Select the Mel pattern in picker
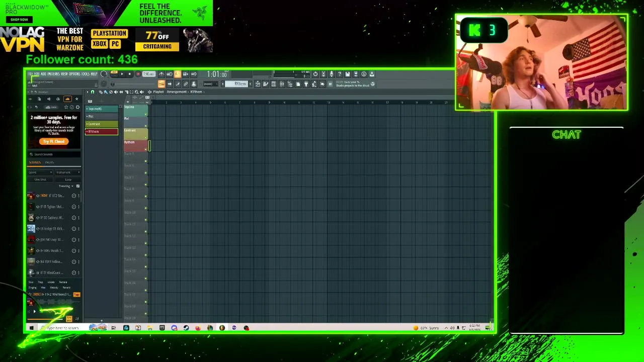This screenshot has height=362, width=644. pyautogui.click(x=102, y=116)
